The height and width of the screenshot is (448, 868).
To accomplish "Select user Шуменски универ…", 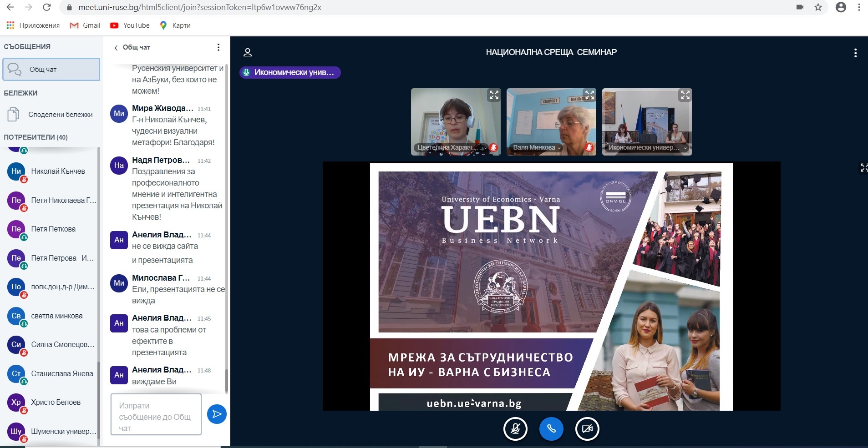I will 51,431.
